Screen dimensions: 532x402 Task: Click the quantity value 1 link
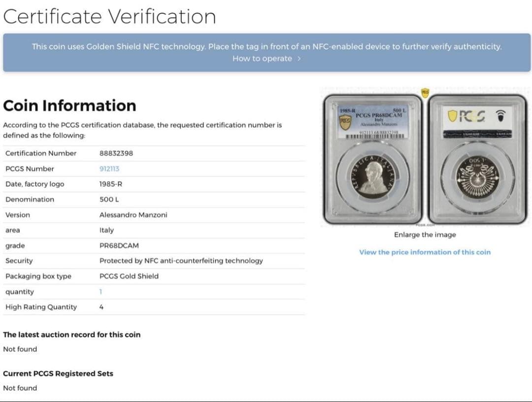(x=100, y=292)
